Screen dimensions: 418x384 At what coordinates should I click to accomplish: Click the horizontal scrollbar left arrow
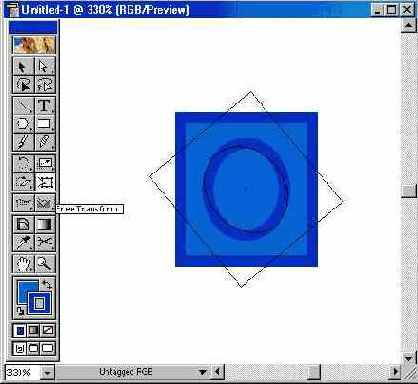coord(218,371)
